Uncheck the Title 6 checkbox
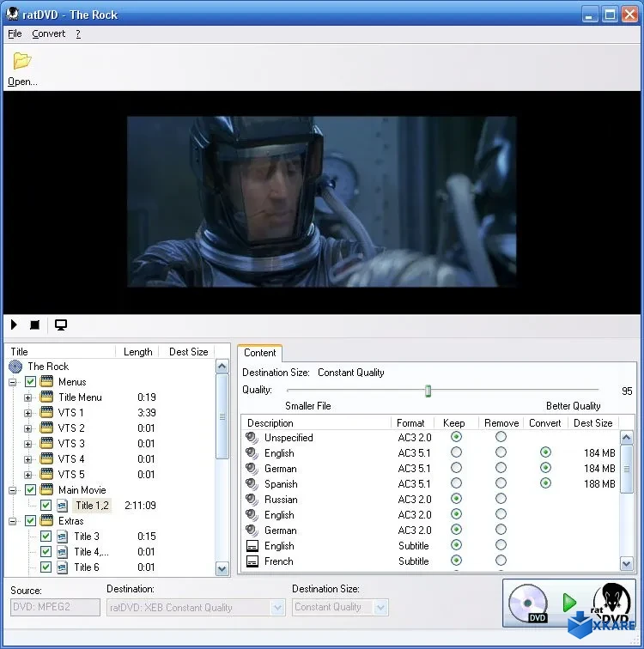 pyautogui.click(x=46, y=567)
